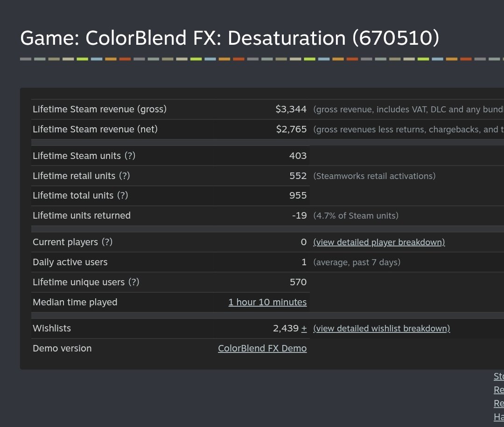Click the $3,344 gross revenue value
Screen dimensions: 504x427
click(291, 109)
